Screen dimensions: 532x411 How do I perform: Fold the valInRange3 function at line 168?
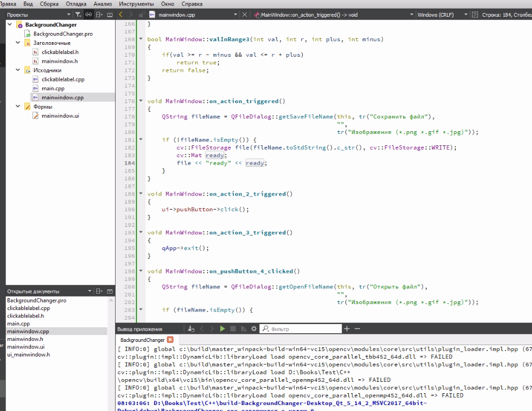141,39
